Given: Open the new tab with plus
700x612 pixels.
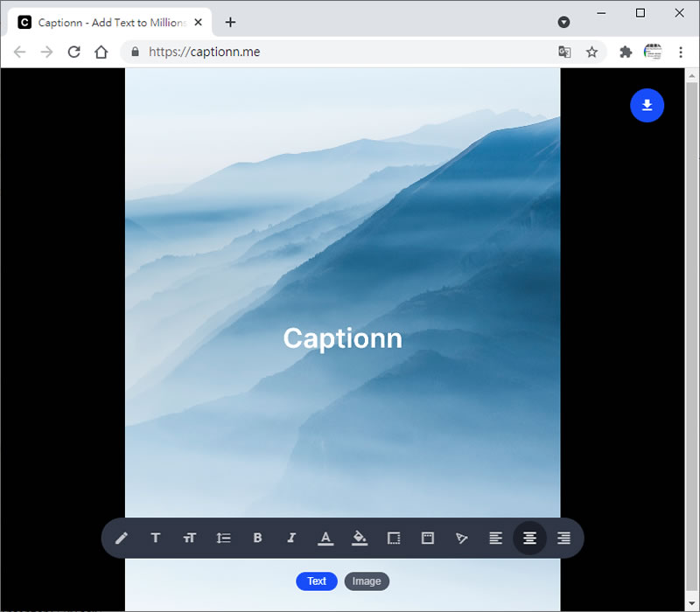Looking at the screenshot, I should (230, 22).
